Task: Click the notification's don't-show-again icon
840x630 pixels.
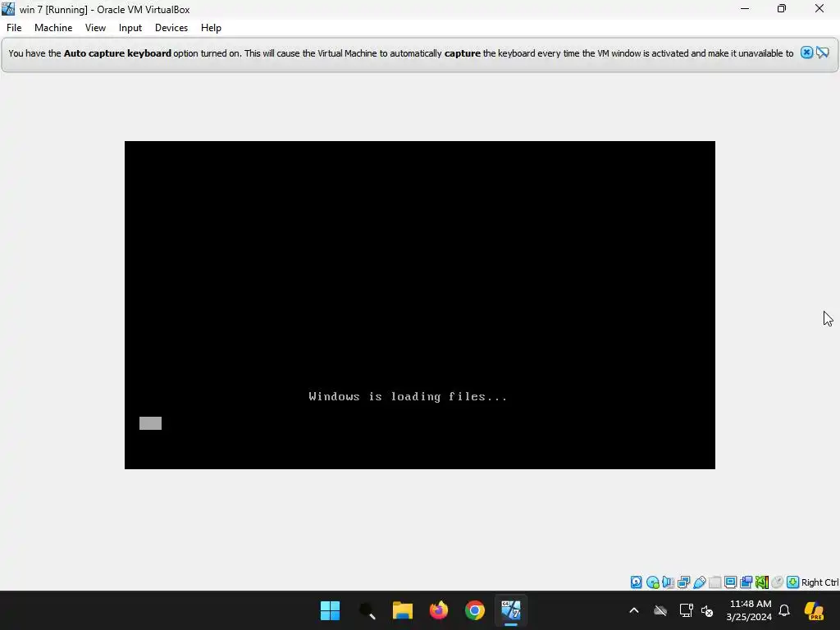Action: (823, 52)
